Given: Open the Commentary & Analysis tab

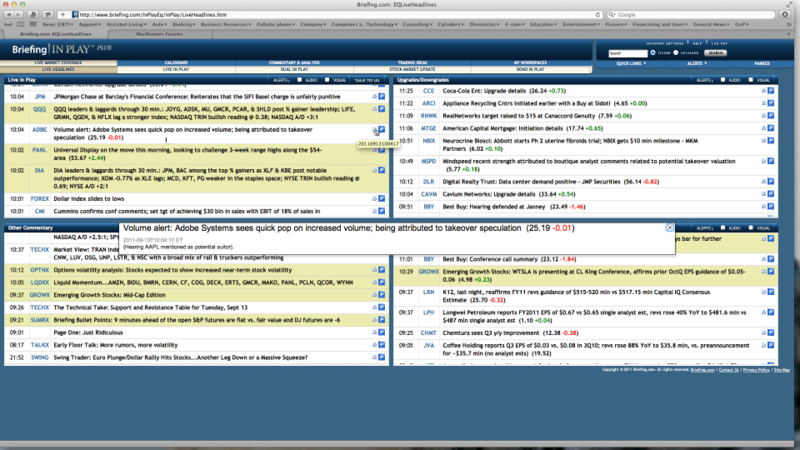Looking at the screenshot, I should tap(294, 63).
